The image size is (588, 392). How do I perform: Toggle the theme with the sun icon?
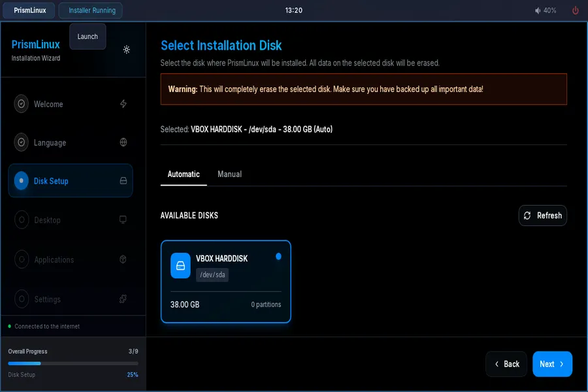(126, 50)
